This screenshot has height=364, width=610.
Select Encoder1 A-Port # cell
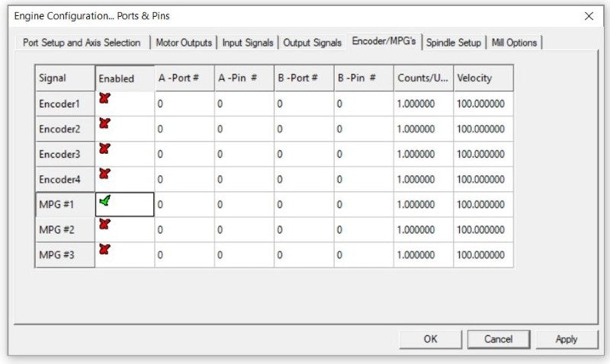(x=184, y=104)
